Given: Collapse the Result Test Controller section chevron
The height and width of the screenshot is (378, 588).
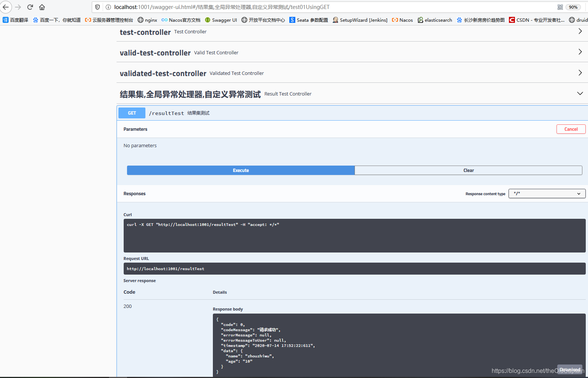Looking at the screenshot, I should [x=580, y=93].
